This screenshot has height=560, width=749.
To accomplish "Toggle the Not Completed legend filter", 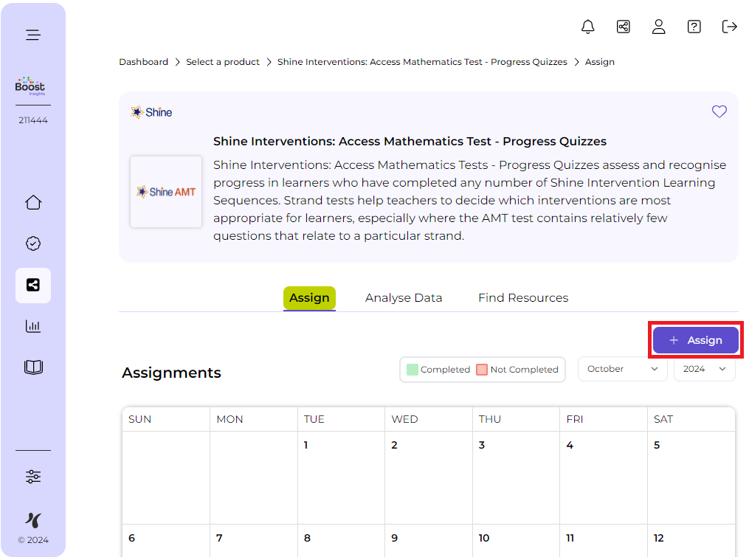I will click(x=517, y=370).
